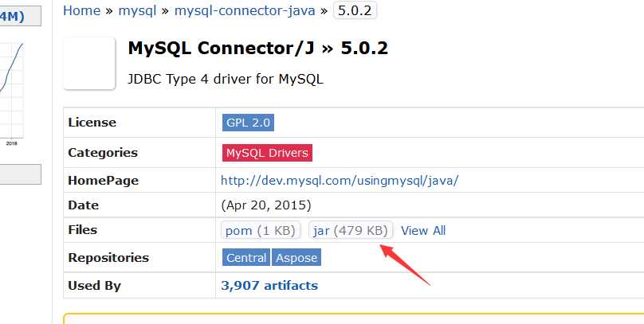Select the partially visible 4M) tab

[x=19, y=16]
